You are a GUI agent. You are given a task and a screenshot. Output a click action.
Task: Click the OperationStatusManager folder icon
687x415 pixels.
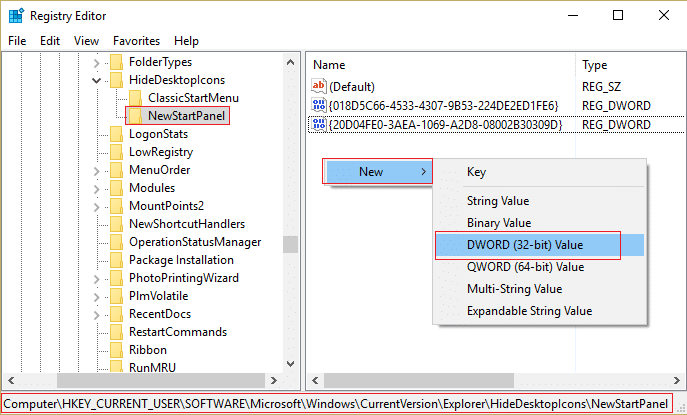117,242
